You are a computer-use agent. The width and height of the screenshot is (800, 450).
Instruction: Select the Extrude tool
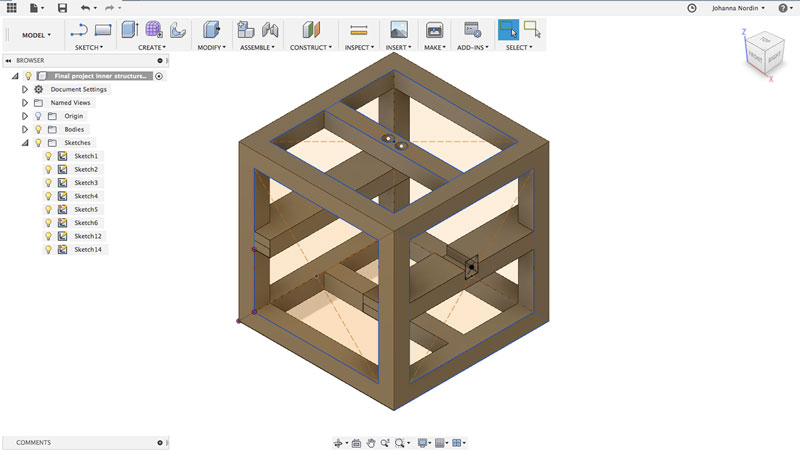130,30
